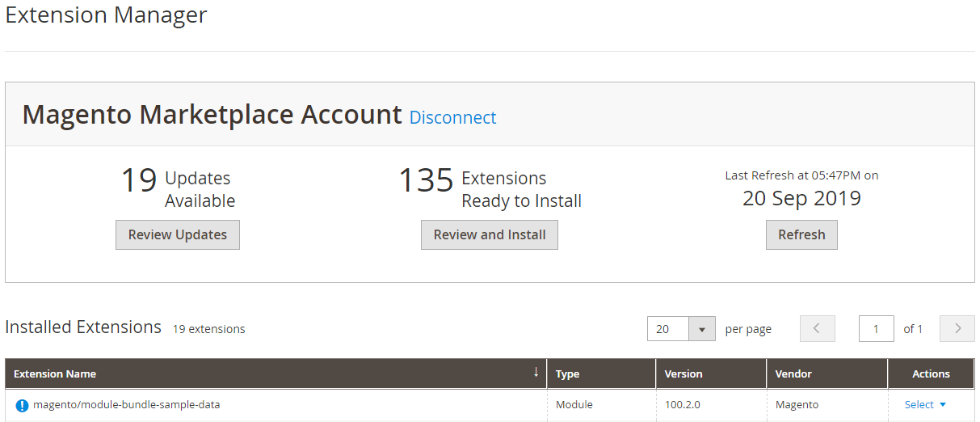This screenshot has width=980, height=422.
Task: Click the 135 extensions ready count
Action: pyautogui.click(x=426, y=180)
